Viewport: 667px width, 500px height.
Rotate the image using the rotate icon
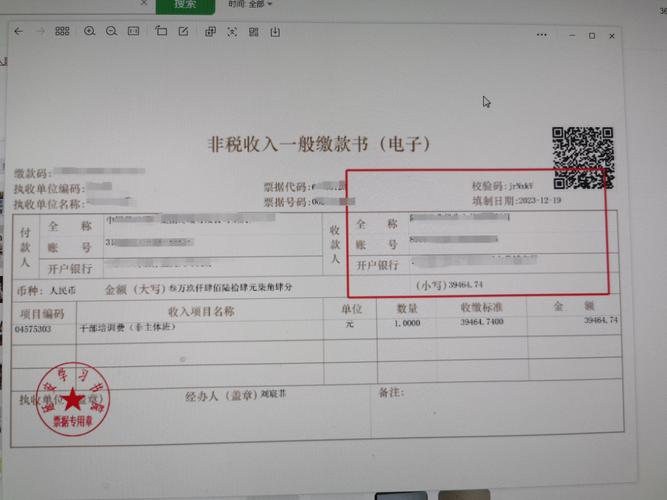[x=161, y=31]
